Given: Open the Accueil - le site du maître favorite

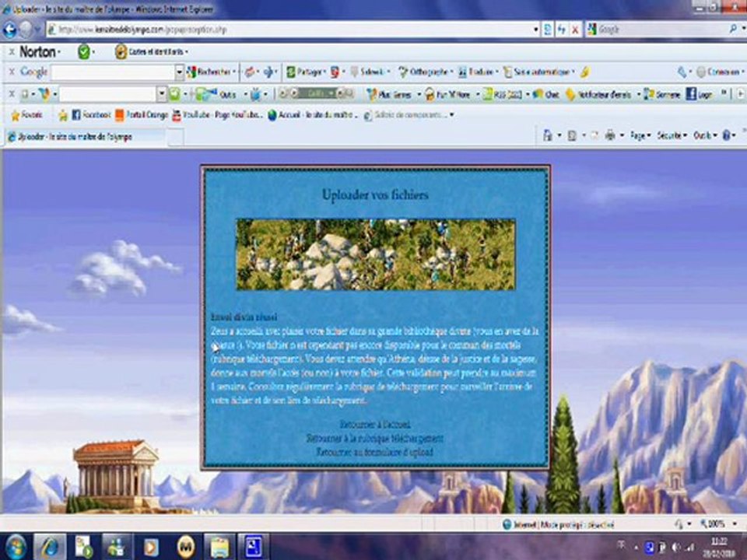Looking at the screenshot, I should [313, 115].
